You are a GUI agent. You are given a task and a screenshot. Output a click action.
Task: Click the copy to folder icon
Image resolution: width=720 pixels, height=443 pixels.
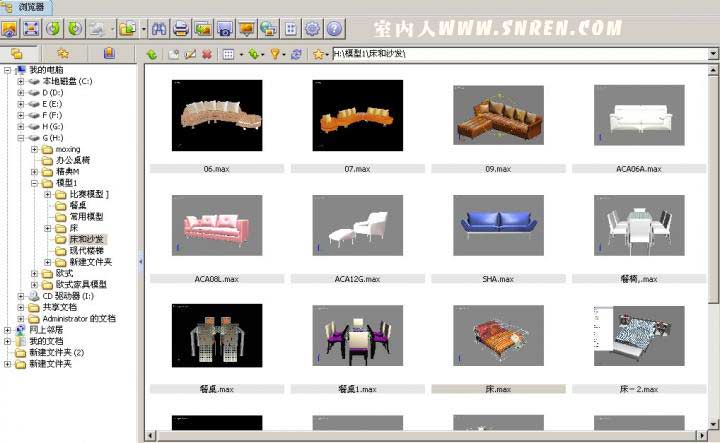127,29
